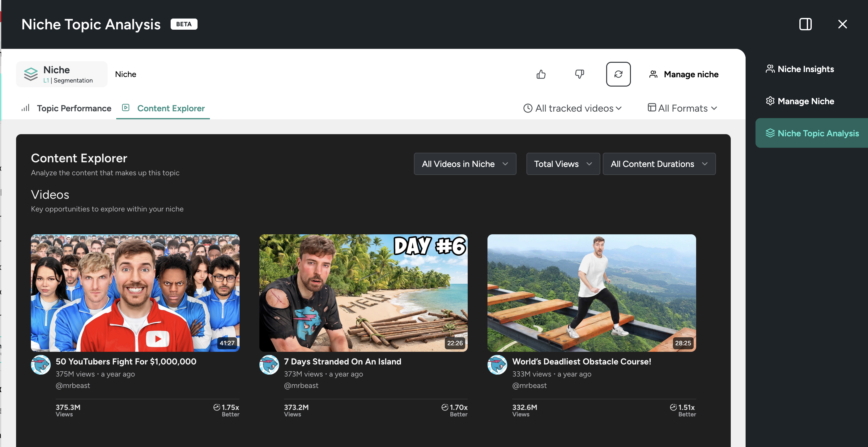This screenshot has width=868, height=447.
Task: Click the "375M views · a year ago" text
Action: [x=95, y=374]
